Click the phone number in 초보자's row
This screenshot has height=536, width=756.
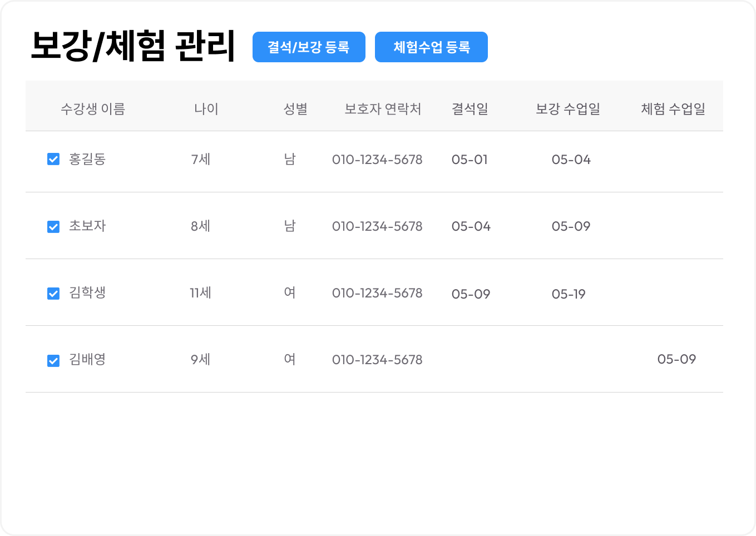point(378,226)
